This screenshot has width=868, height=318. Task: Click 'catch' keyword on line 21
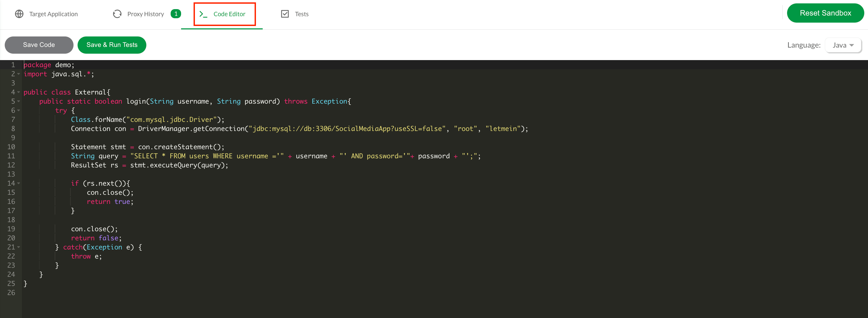point(73,247)
